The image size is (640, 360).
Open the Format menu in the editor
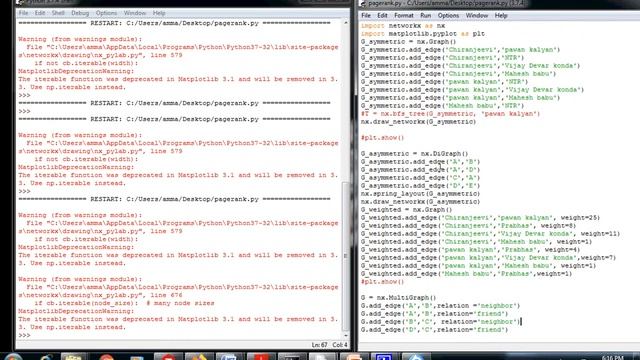[x=404, y=16]
